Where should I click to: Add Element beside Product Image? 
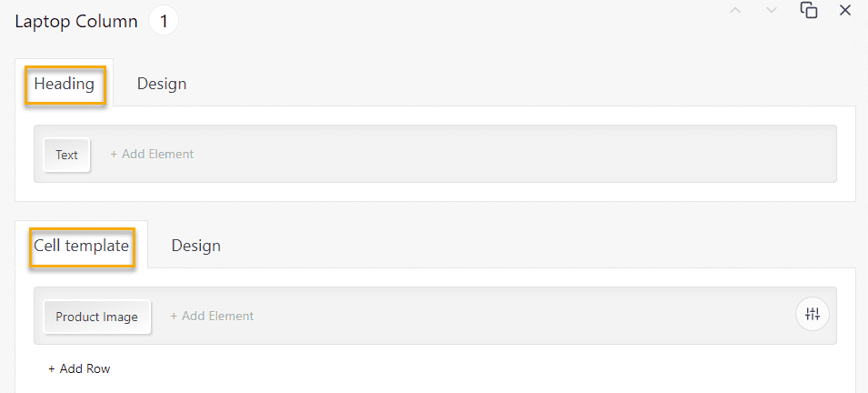click(212, 316)
